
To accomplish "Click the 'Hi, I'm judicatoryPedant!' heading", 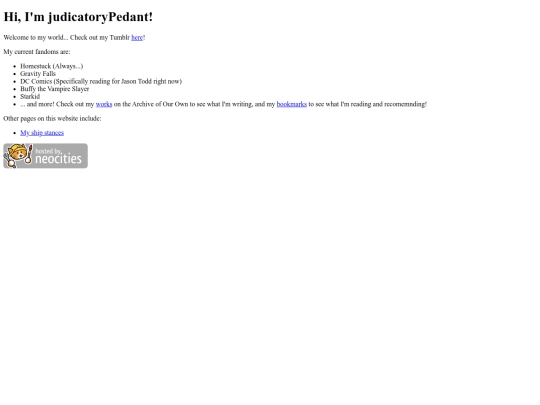I will click(78, 17).
